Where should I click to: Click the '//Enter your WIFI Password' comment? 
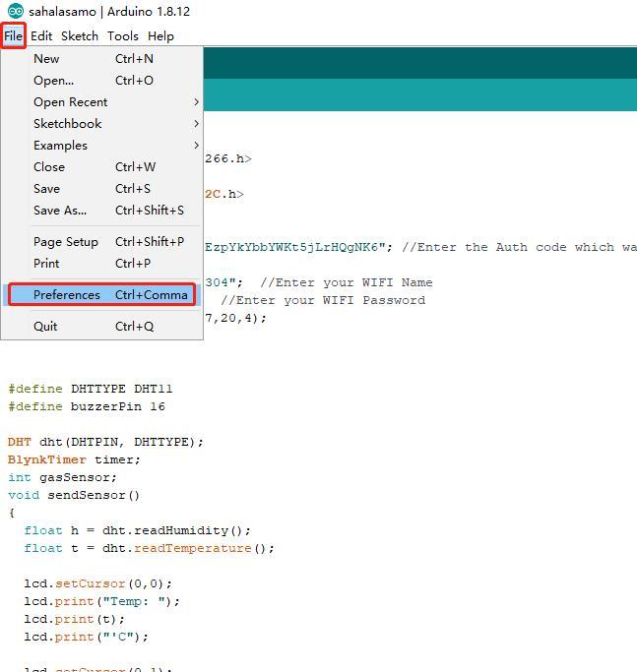(323, 300)
